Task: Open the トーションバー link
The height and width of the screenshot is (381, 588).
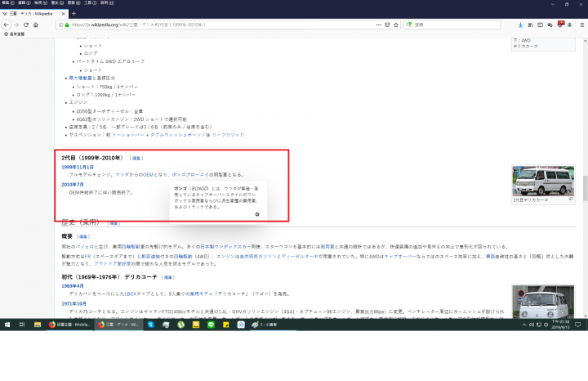Action: (128, 135)
